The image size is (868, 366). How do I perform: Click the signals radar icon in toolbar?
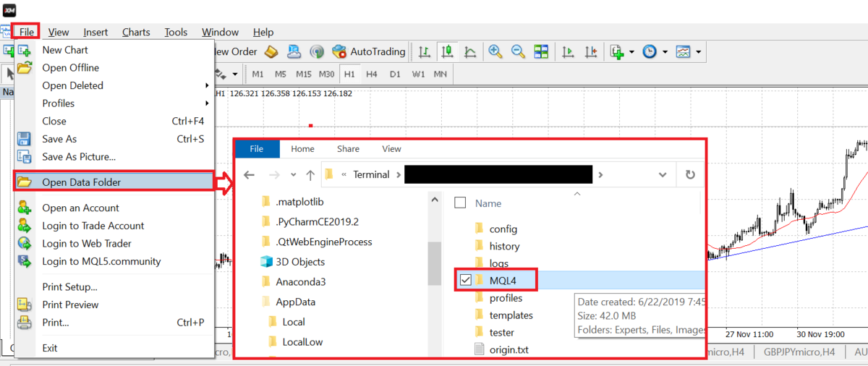(x=316, y=51)
